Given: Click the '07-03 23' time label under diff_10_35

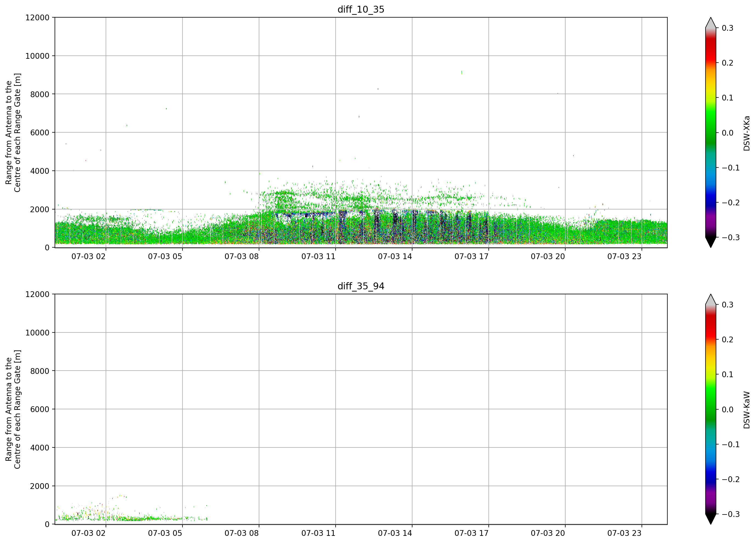Looking at the screenshot, I should click(x=624, y=256).
